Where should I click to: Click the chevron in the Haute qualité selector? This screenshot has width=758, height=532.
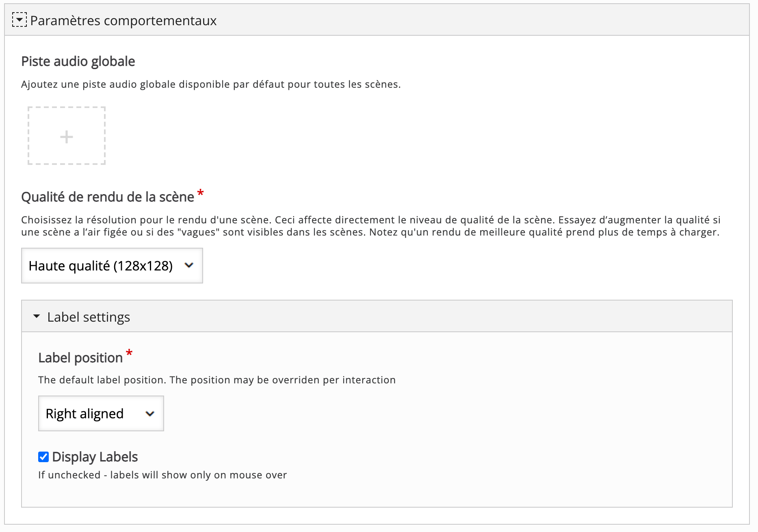(189, 266)
